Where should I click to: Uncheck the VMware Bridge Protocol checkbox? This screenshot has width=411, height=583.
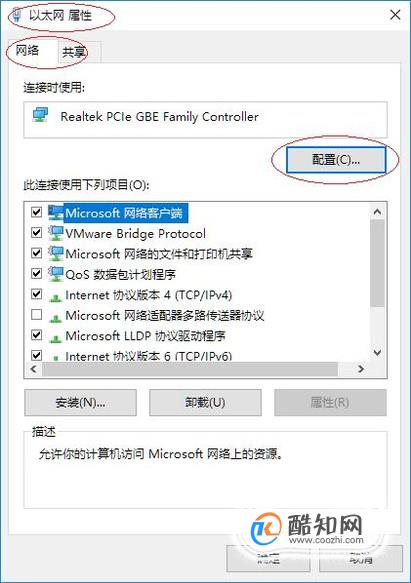36,233
